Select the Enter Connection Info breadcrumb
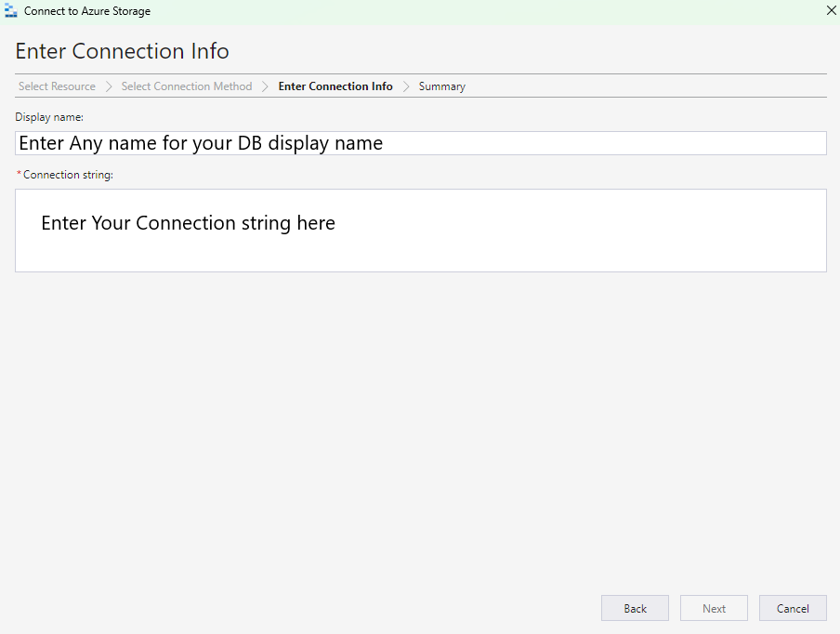The width and height of the screenshot is (840, 634). click(x=335, y=86)
